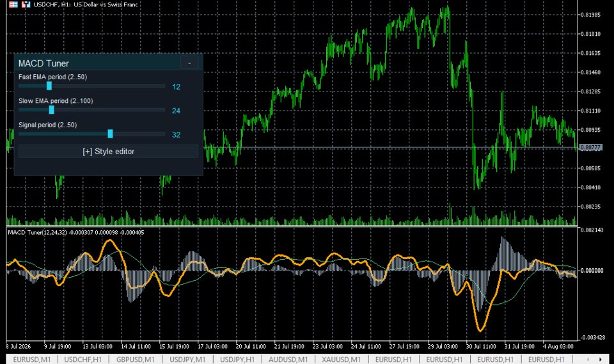Click the Signal period value 32
Image resolution: width=614 pixels, height=364 pixels.
[x=177, y=135]
